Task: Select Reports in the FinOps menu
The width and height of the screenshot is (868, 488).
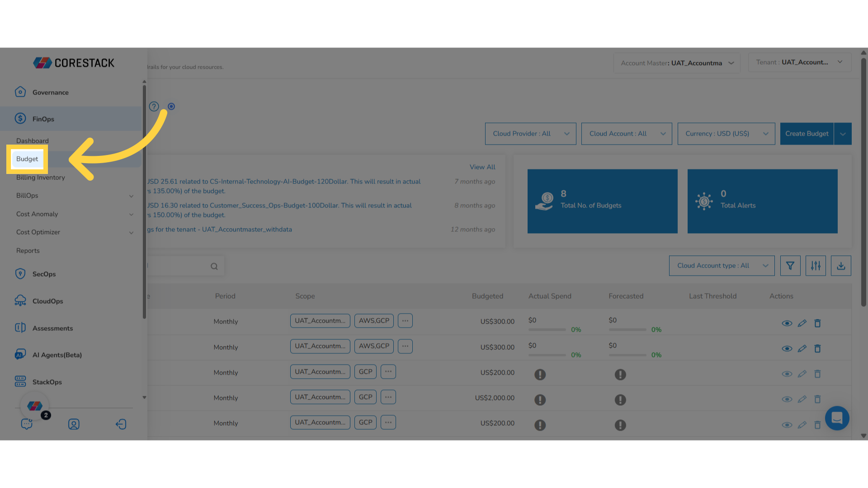Action: coord(28,251)
